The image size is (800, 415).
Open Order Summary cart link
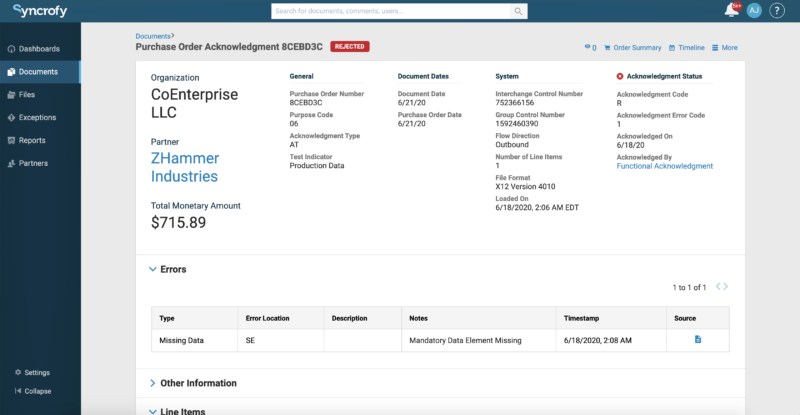click(x=632, y=47)
